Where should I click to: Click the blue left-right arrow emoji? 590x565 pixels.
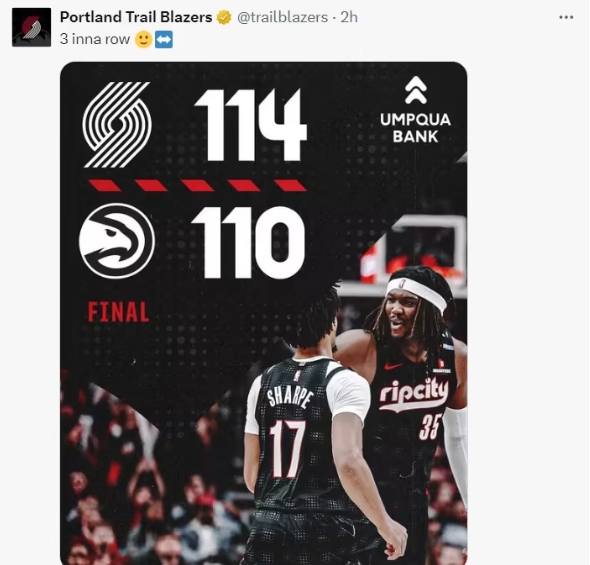pyautogui.click(x=164, y=39)
